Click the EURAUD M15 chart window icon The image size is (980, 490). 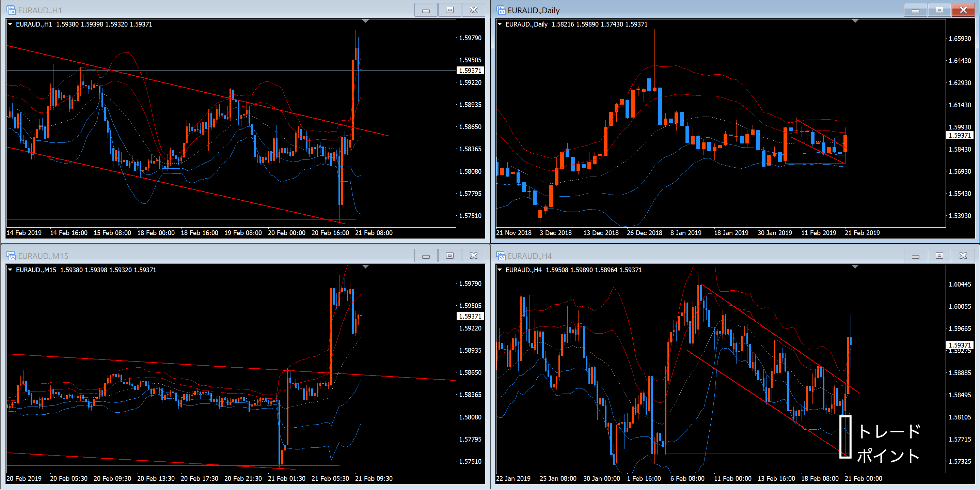[11, 256]
